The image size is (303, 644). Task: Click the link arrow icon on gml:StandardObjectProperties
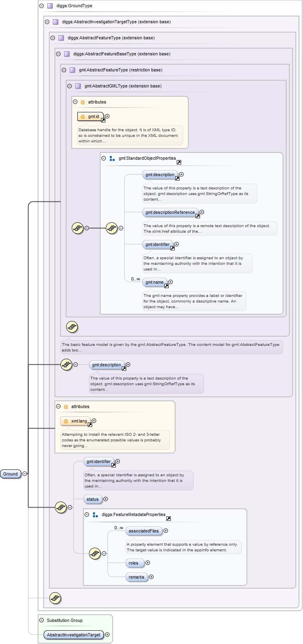[x=179, y=162]
